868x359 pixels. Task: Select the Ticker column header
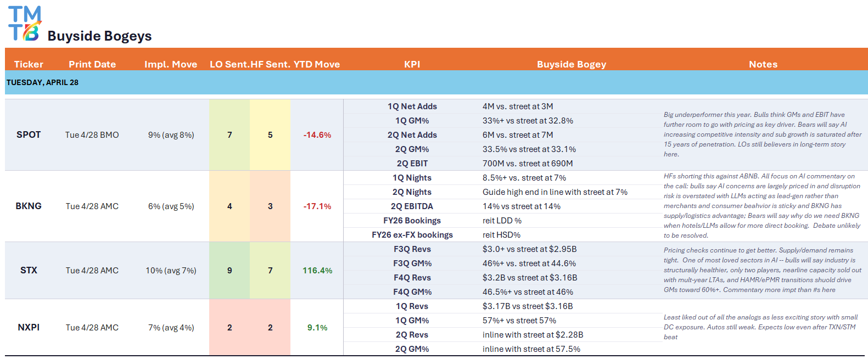[x=29, y=64]
